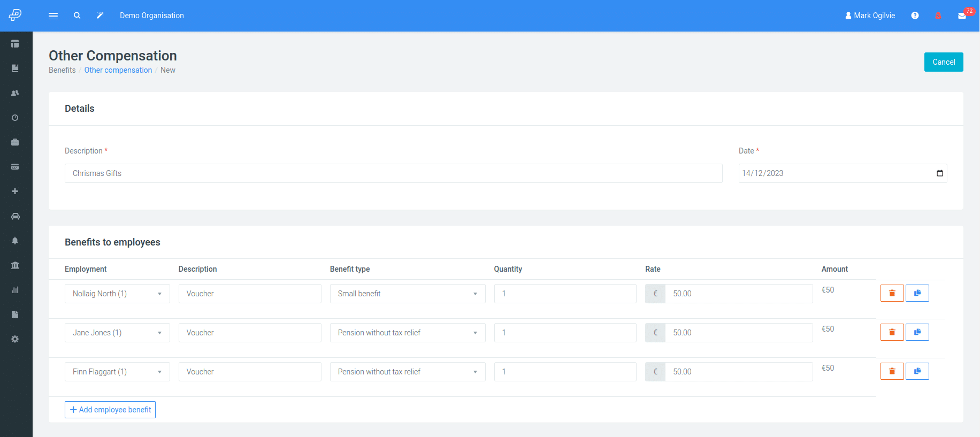Open the Mark Ogilvie user menu
Screen dimensions: 980x437
click(x=870, y=16)
